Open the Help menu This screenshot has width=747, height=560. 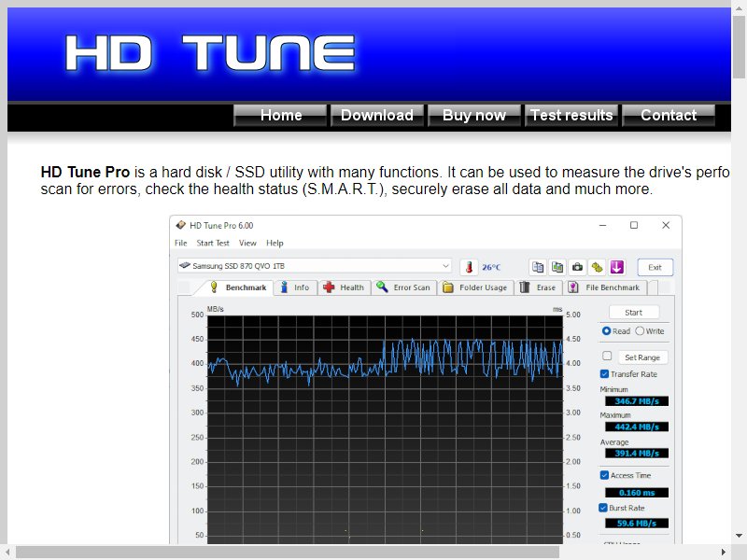click(x=275, y=243)
